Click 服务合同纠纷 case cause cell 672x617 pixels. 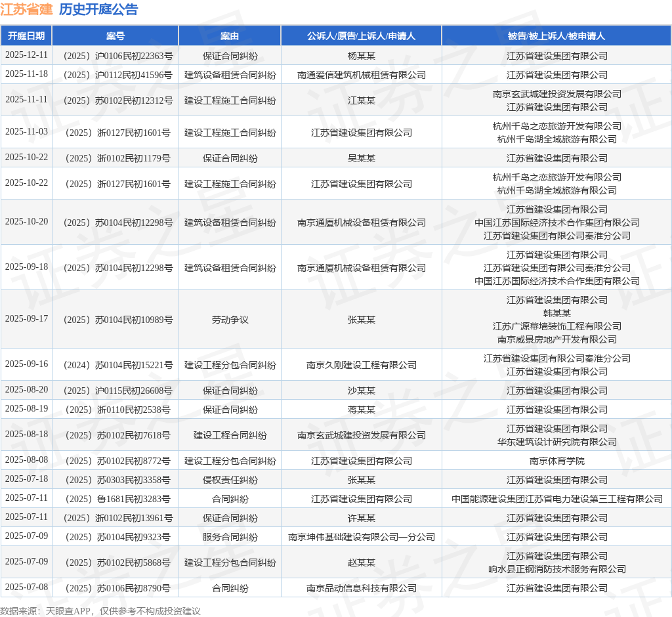coord(230,537)
